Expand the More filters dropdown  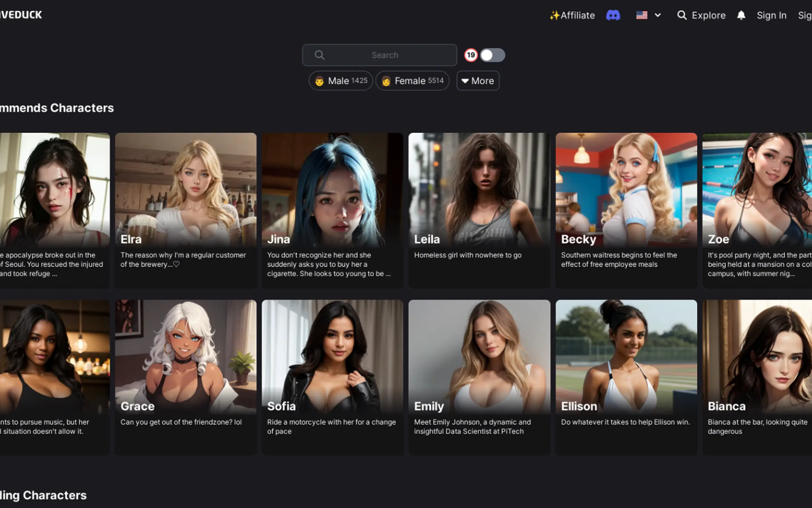[x=477, y=81]
